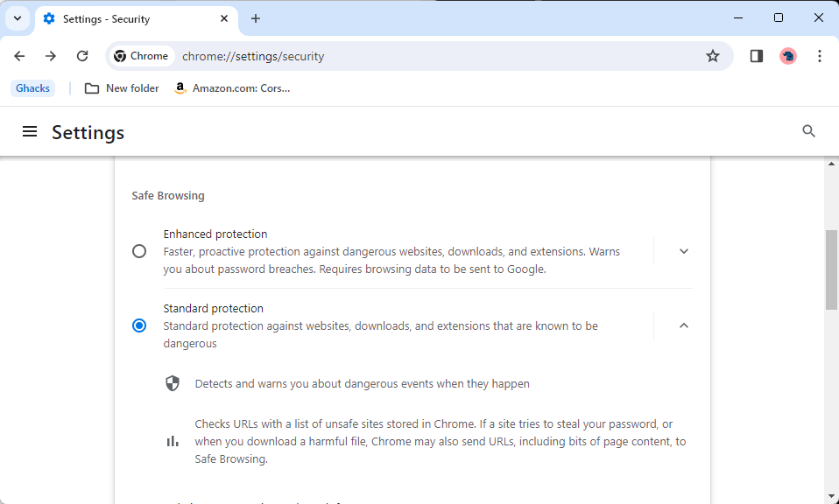839x504 pixels.
Task: Reload the settings page
Action: 81,56
